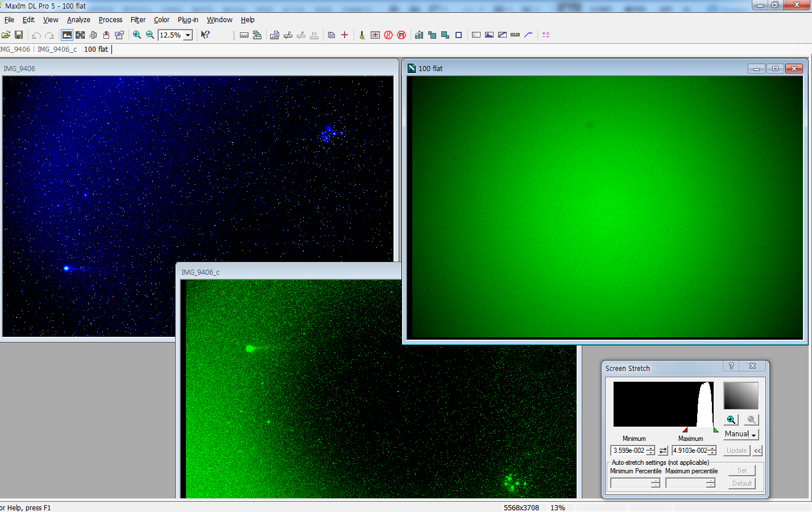Click the context help arrow-question icon
This screenshot has height=512, width=812.
205,35
